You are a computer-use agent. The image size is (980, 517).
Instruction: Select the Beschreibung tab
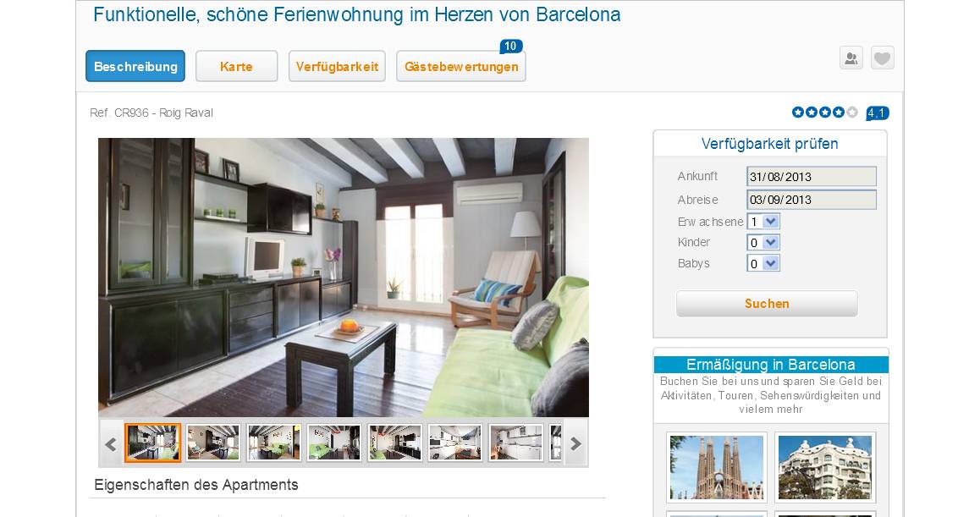135,66
